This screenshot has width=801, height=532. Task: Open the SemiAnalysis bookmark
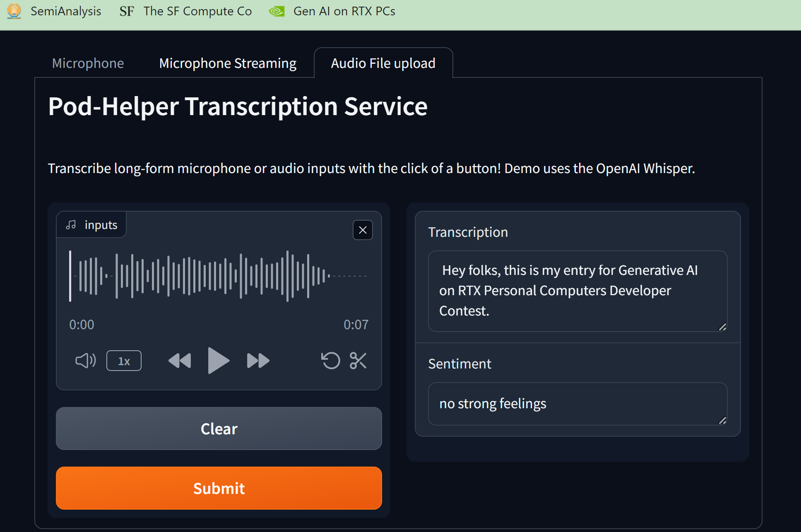[x=55, y=11]
